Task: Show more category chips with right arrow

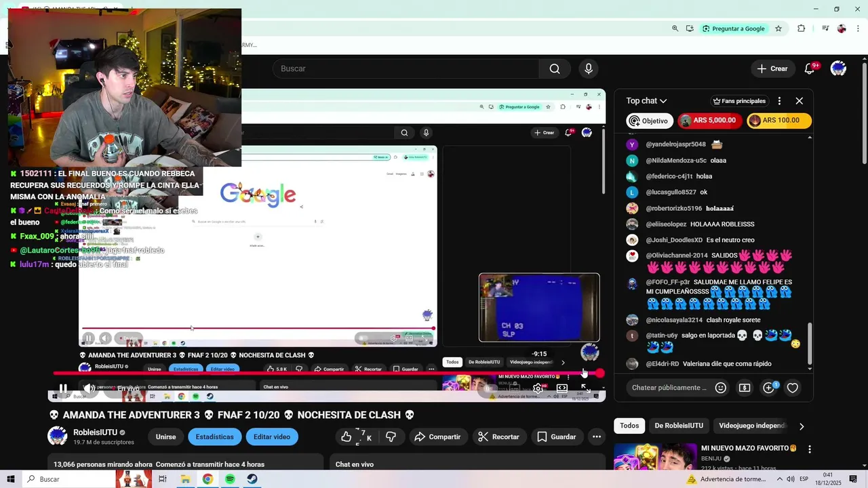Action: coord(802,426)
